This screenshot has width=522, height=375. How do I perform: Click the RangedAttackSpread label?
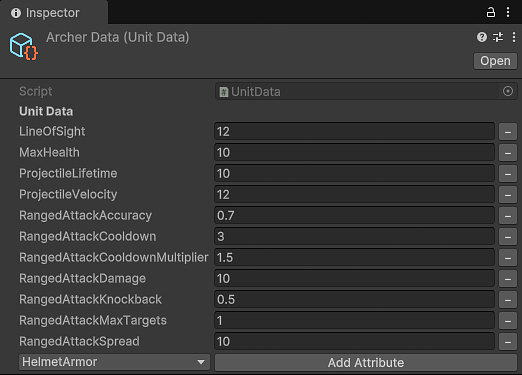tap(79, 341)
